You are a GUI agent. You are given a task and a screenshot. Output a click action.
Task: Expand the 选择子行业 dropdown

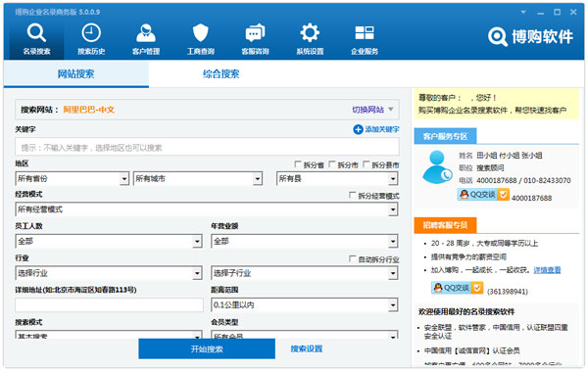[x=393, y=273]
